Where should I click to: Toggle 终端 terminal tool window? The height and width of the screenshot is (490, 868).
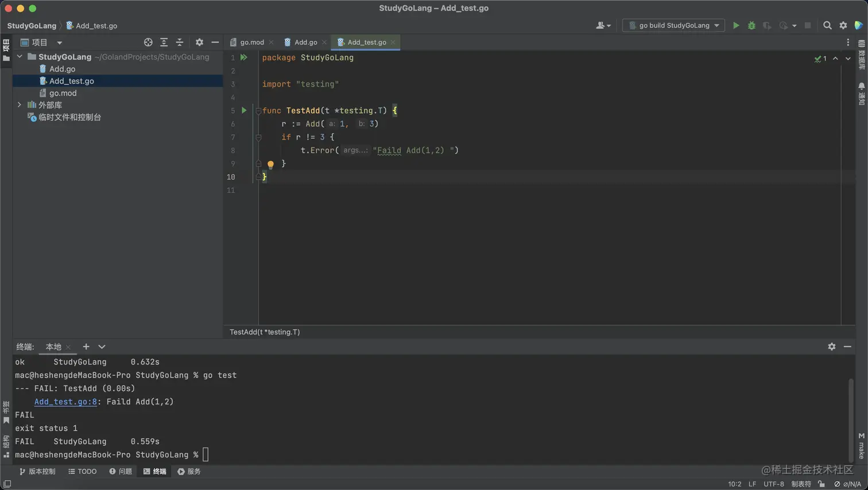(155, 471)
